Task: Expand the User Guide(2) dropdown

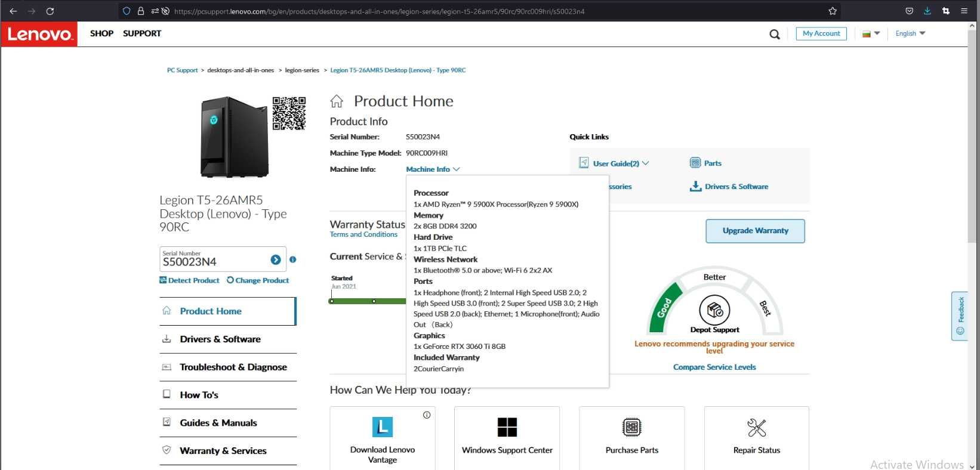Action: [x=621, y=163]
